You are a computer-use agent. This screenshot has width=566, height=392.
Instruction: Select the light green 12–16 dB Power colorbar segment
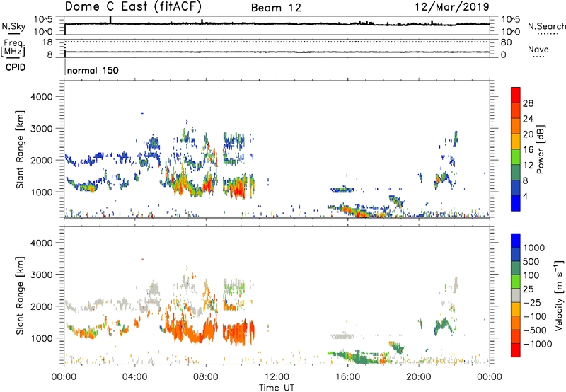pyautogui.click(x=516, y=157)
